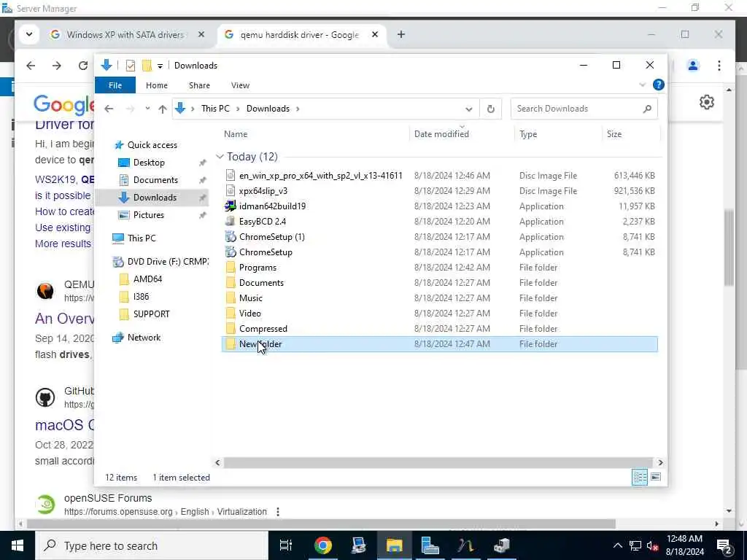
Task: Open the File tab in Explorer
Action: pyautogui.click(x=115, y=85)
